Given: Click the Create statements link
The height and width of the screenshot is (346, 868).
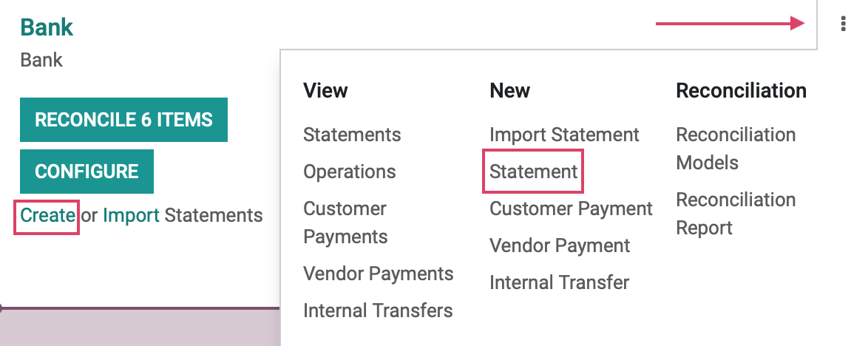Looking at the screenshot, I should coord(47,215).
